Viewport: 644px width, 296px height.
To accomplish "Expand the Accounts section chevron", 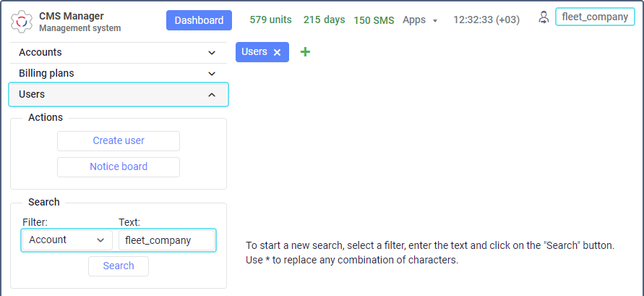I will [212, 53].
